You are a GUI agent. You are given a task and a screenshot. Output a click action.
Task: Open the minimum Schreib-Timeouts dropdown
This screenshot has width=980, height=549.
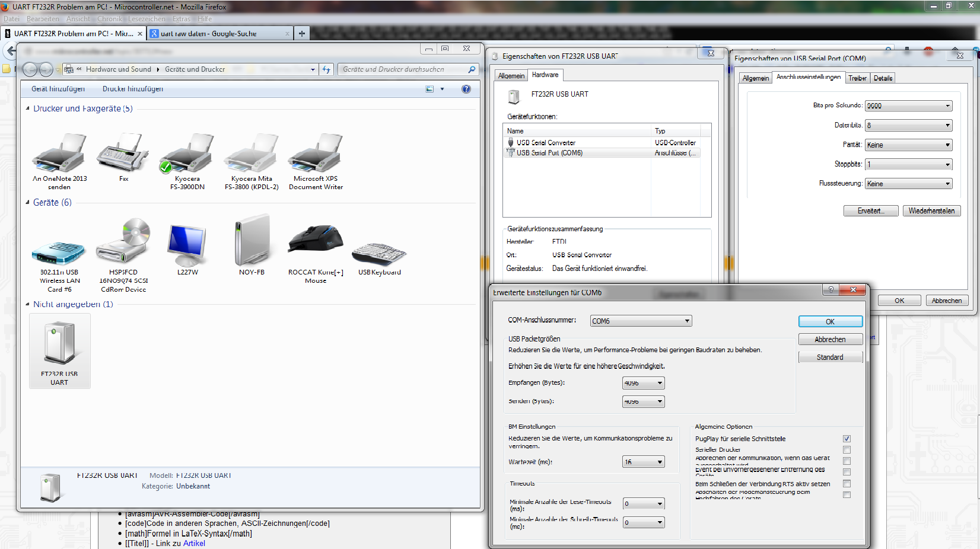tap(644, 522)
